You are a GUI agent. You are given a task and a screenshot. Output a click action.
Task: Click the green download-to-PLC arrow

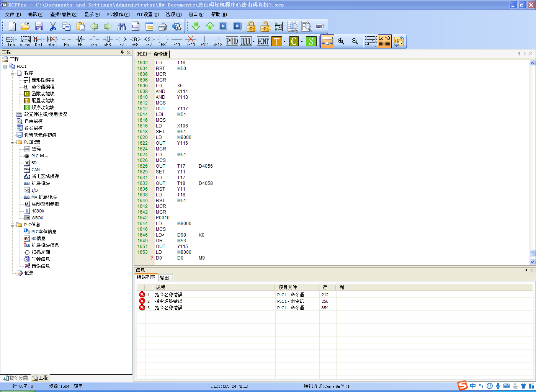(x=196, y=26)
